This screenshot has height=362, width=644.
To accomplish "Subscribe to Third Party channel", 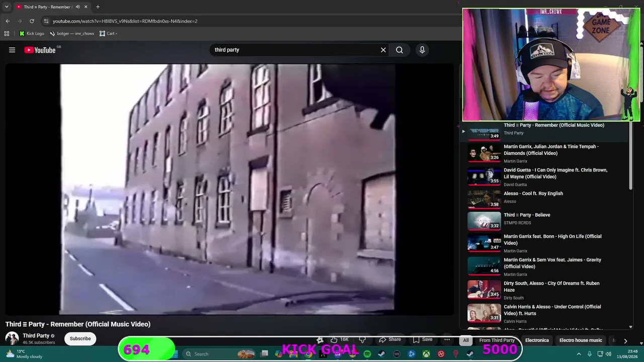I will [x=80, y=338].
